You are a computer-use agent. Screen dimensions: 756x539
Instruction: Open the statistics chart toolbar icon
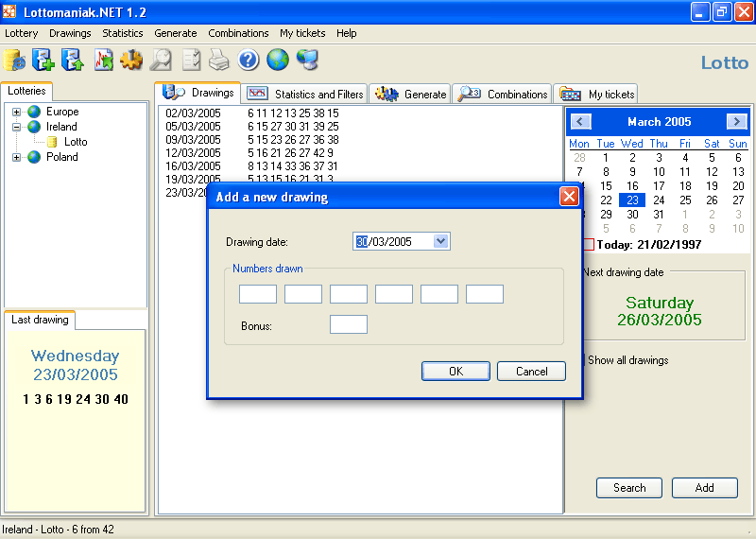pyautogui.click(x=103, y=61)
